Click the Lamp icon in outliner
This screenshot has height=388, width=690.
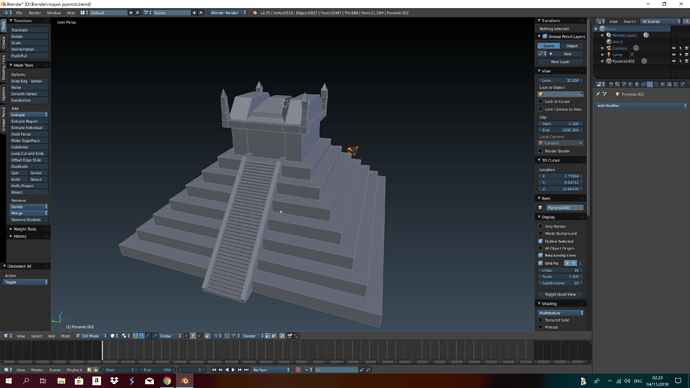coord(609,55)
